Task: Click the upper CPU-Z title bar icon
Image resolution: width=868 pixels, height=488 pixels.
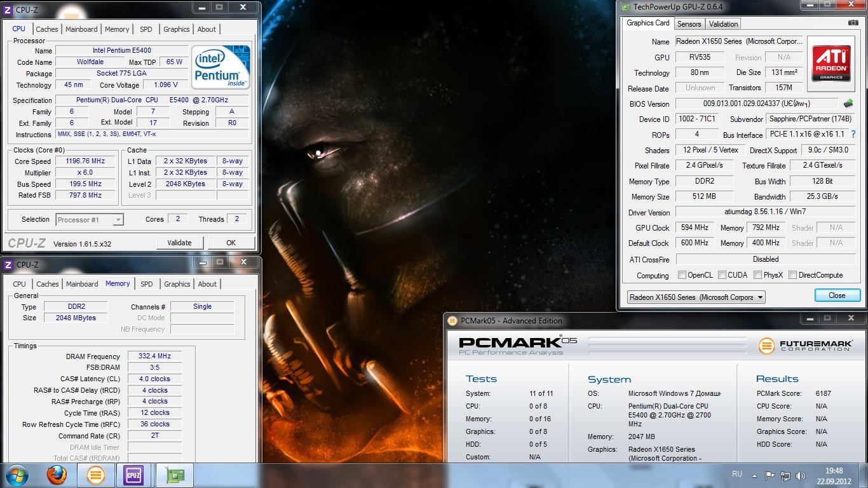Action: (8, 9)
